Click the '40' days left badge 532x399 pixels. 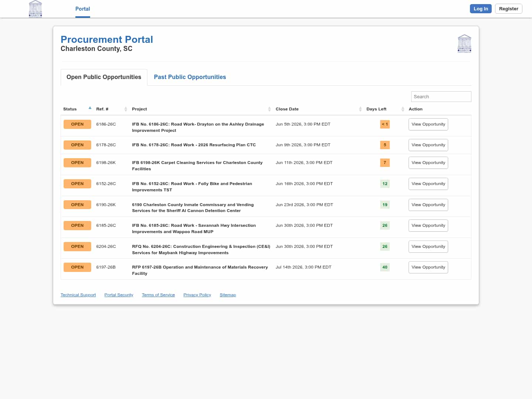(385, 267)
